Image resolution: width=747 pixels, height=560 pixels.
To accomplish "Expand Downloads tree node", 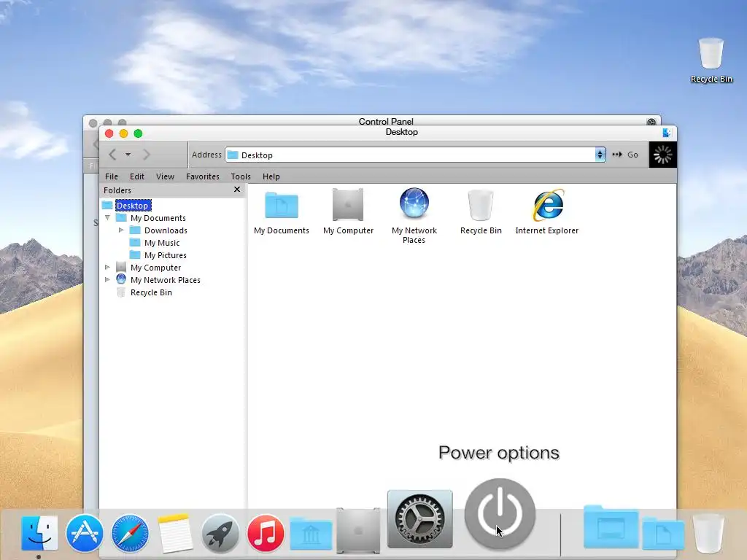I will coord(121,230).
